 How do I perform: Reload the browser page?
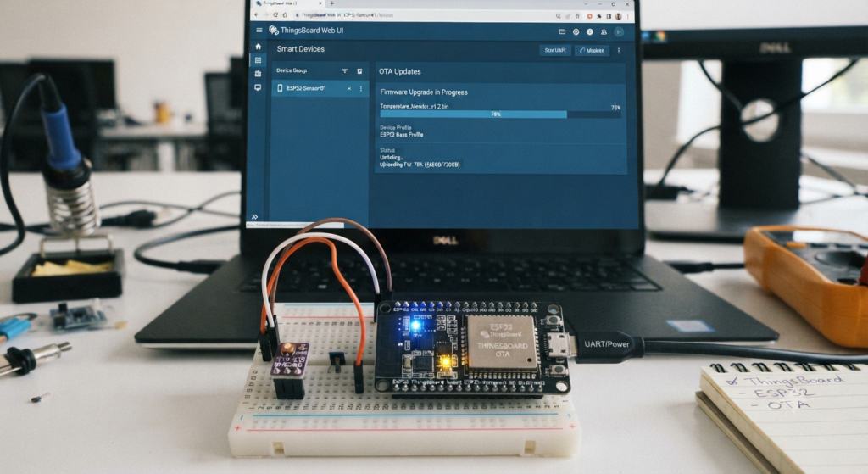(x=275, y=15)
